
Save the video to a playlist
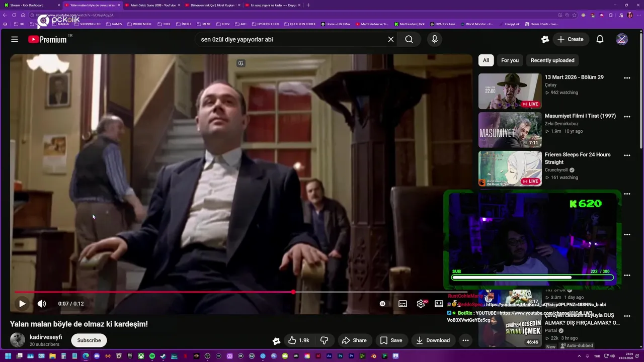click(x=391, y=340)
